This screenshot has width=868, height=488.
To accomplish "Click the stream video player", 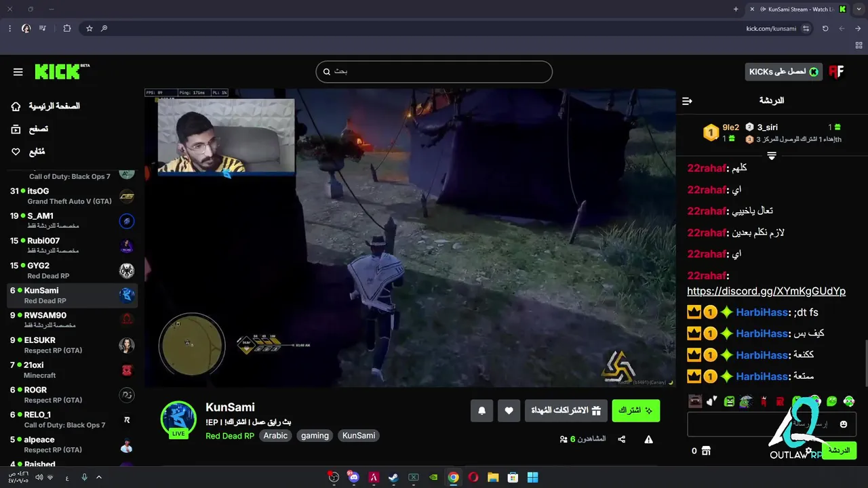I will (410, 238).
